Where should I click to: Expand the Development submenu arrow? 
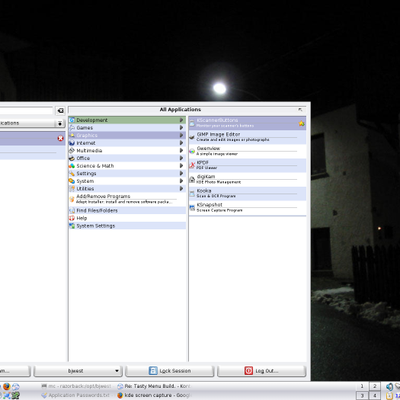pyautogui.click(x=181, y=120)
